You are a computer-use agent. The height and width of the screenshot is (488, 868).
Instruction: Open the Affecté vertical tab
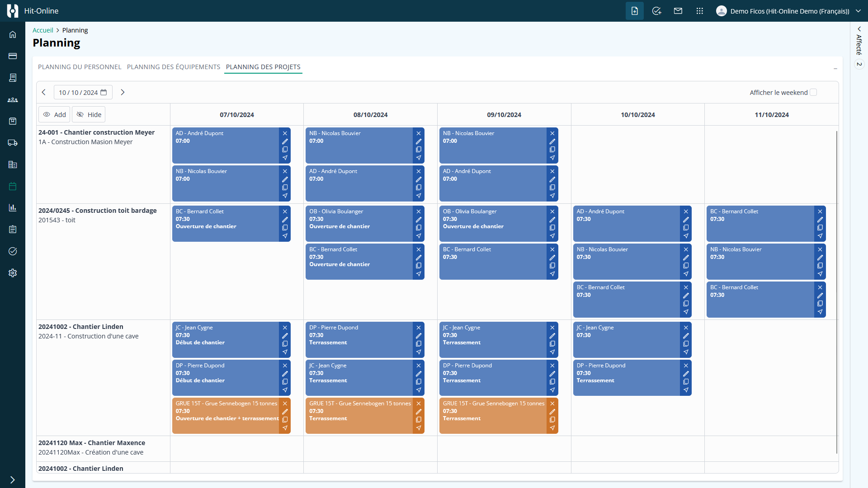pyautogui.click(x=859, y=45)
